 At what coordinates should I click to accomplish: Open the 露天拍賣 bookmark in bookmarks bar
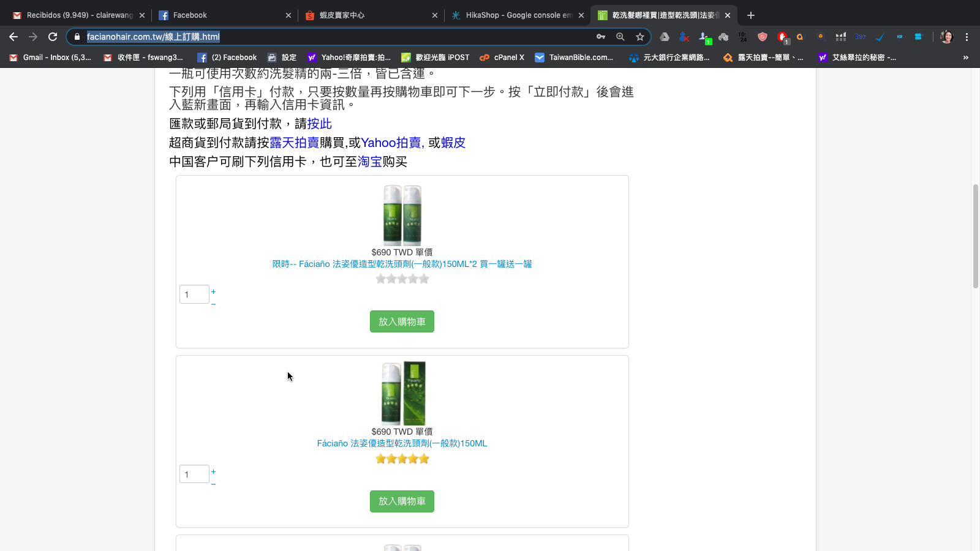[763, 58]
